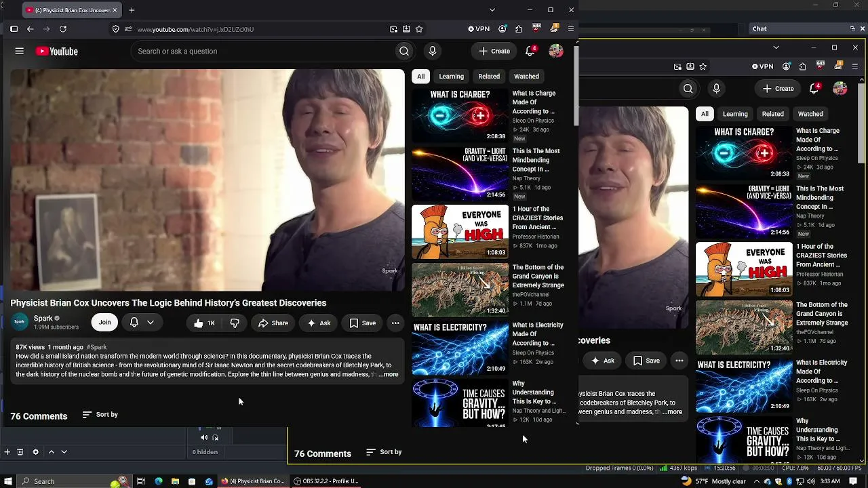The height and width of the screenshot is (488, 868).
Task: Open the #Spark hashtag link
Action: click(x=97, y=347)
